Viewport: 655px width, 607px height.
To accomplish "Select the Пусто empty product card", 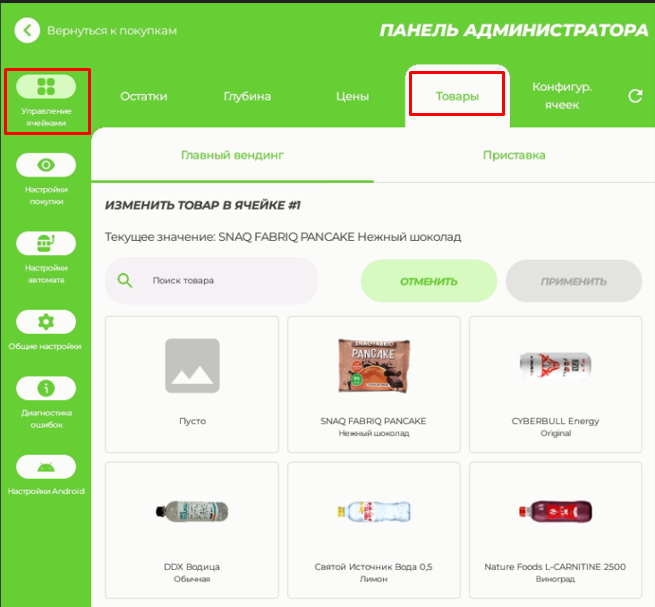I will [x=192, y=380].
